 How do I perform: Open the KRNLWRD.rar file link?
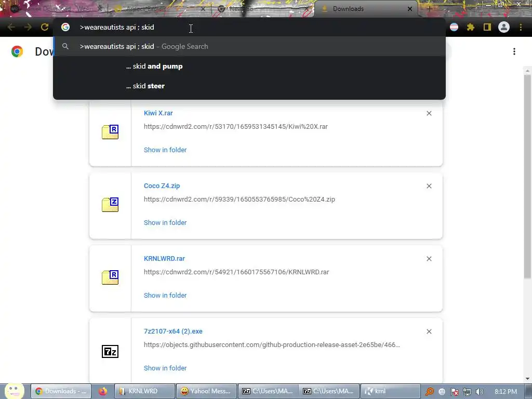tap(164, 259)
